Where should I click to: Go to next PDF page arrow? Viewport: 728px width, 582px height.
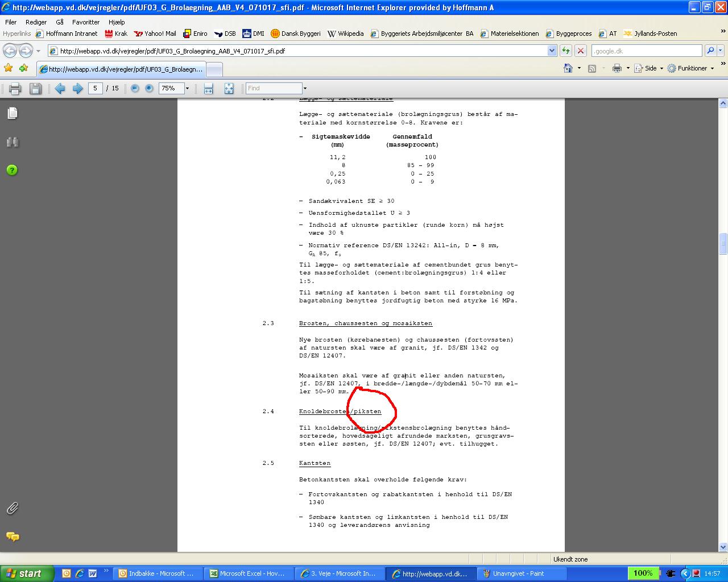pyautogui.click(x=78, y=89)
